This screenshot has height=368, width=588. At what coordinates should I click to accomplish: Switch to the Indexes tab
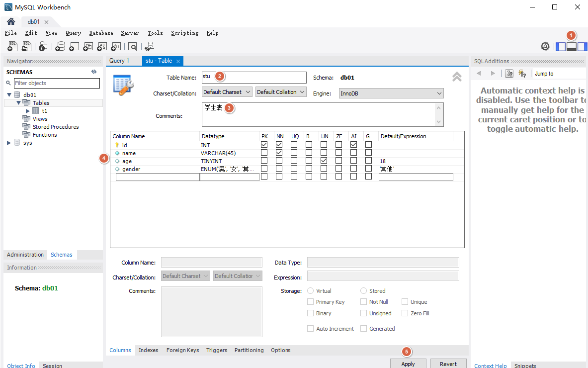149,350
